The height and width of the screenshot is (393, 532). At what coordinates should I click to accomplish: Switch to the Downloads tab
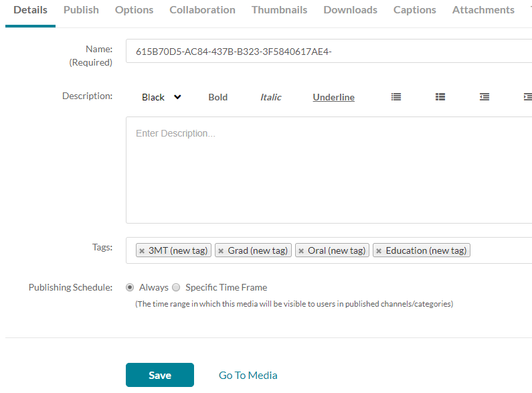[x=350, y=10]
